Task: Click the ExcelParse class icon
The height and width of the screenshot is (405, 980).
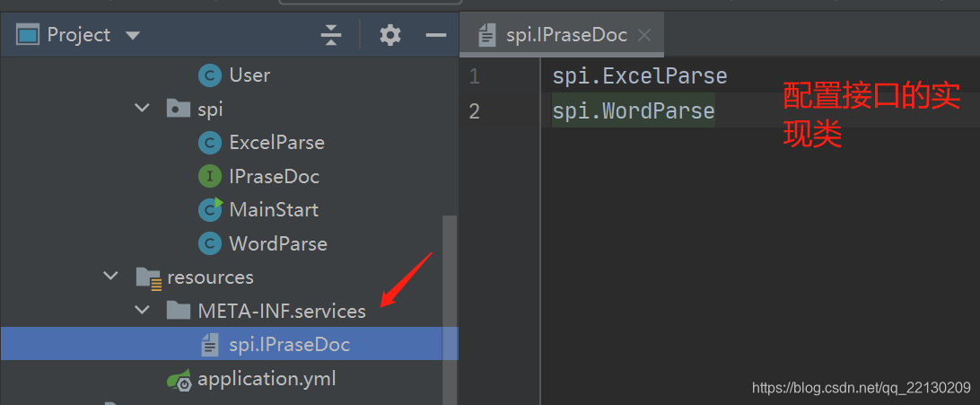Action: [209, 143]
